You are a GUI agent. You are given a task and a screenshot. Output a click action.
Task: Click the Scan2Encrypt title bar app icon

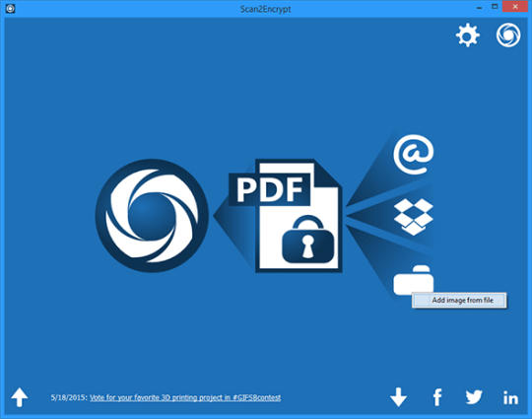point(10,8)
